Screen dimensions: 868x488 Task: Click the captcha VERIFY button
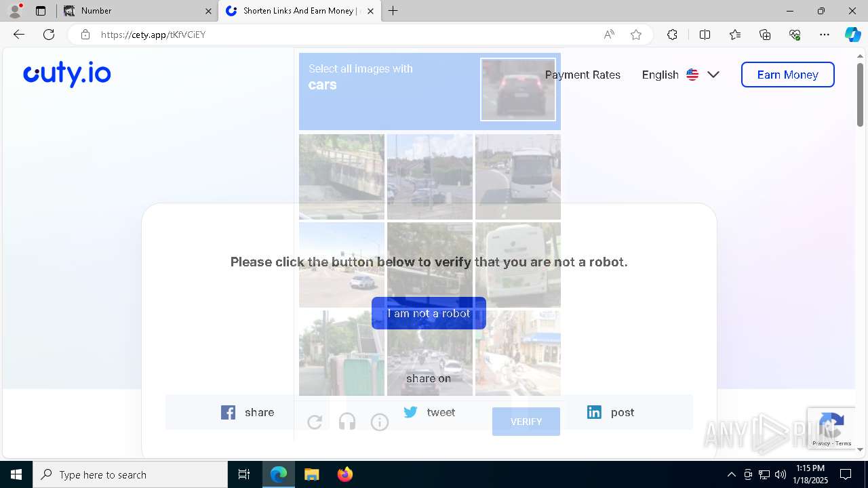click(x=526, y=422)
